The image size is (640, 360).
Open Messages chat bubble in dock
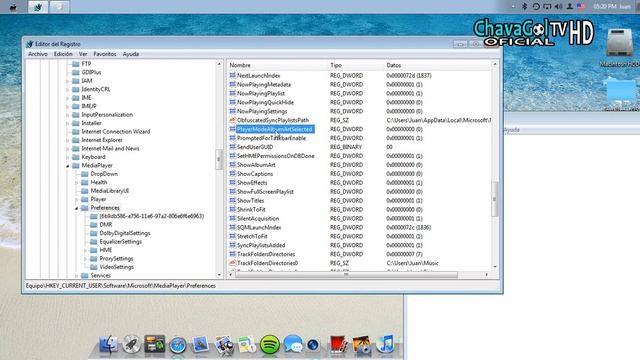pyautogui.click(x=293, y=345)
